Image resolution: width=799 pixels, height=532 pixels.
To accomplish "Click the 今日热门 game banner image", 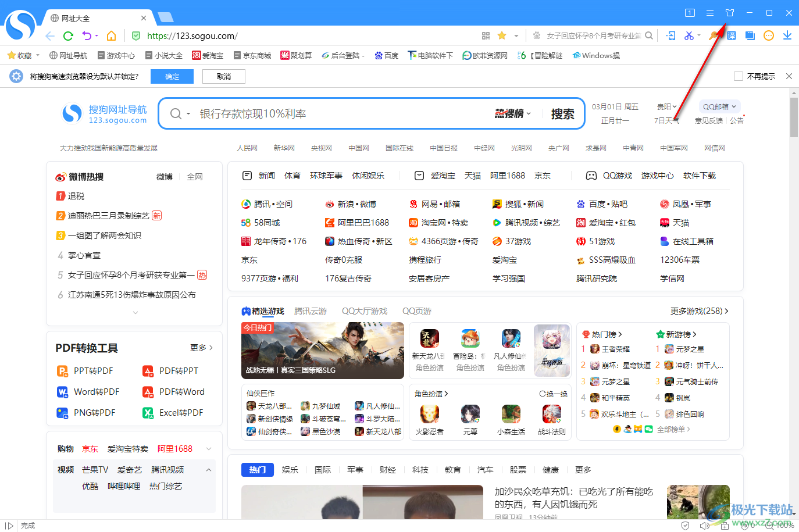I will pyautogui.click(x=323, y=351).
